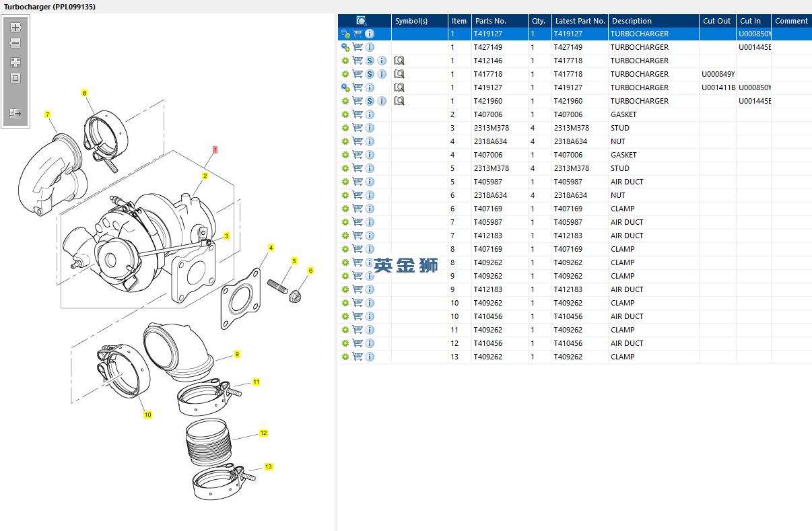Click the S supersession icon for T421960
Image resolution: width=812 pixels, height=531 pixels.
pyautogui.click(x=370, y=101)
